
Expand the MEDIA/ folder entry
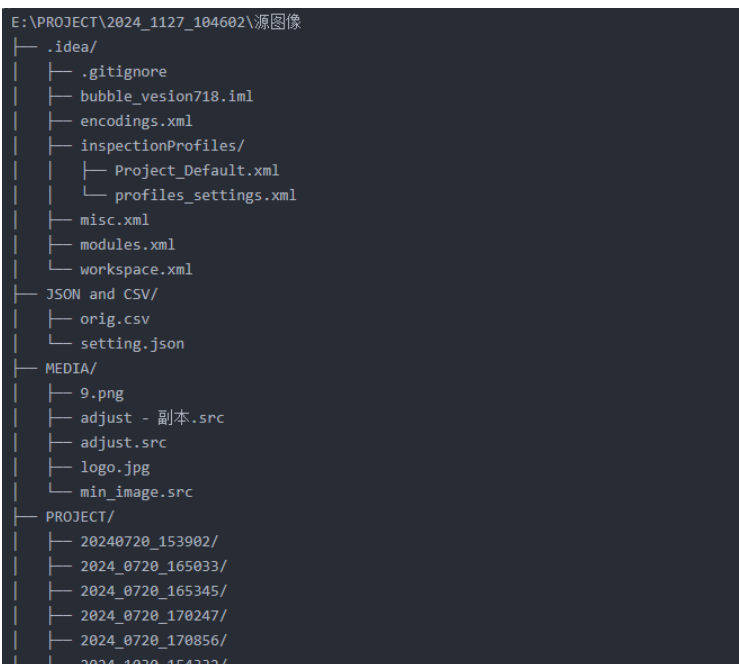click(71, 369)
